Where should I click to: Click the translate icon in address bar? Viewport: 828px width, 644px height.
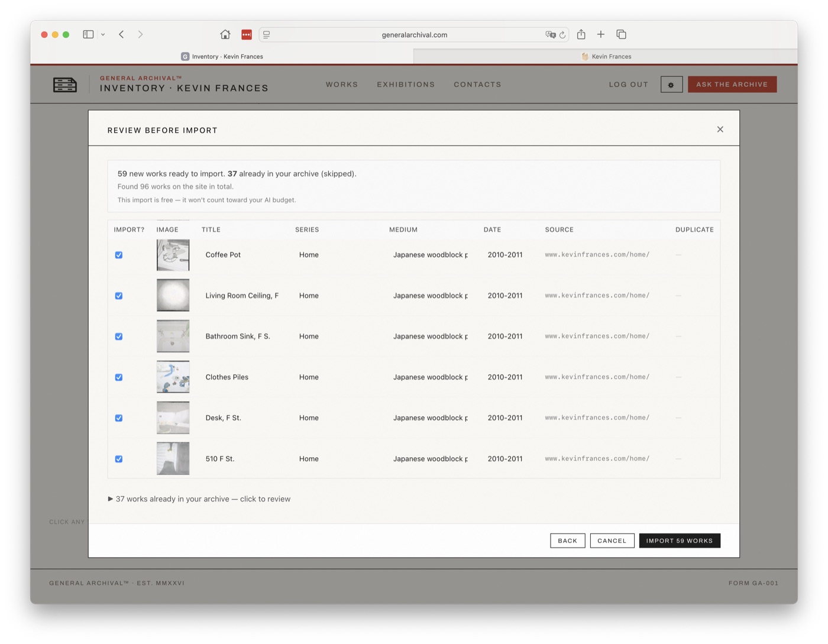[x=550, y=35]
